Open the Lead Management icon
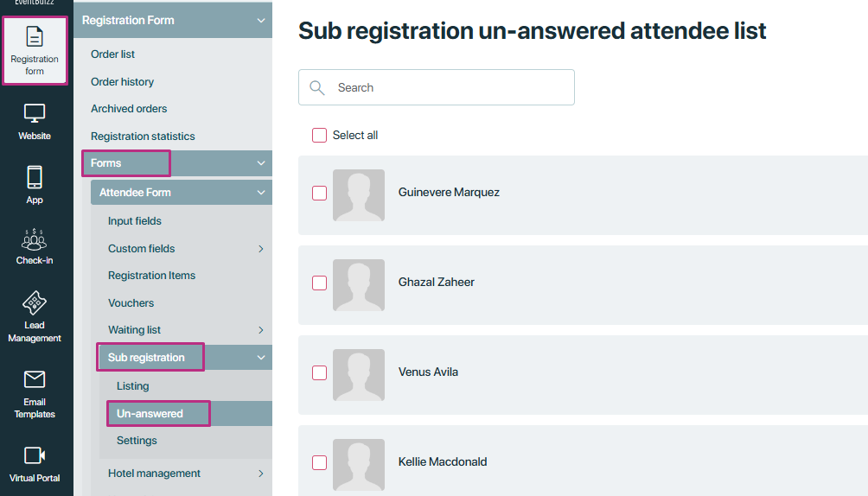Image resolution: width=868 pixels, height=496 pixels. (35, 302)
